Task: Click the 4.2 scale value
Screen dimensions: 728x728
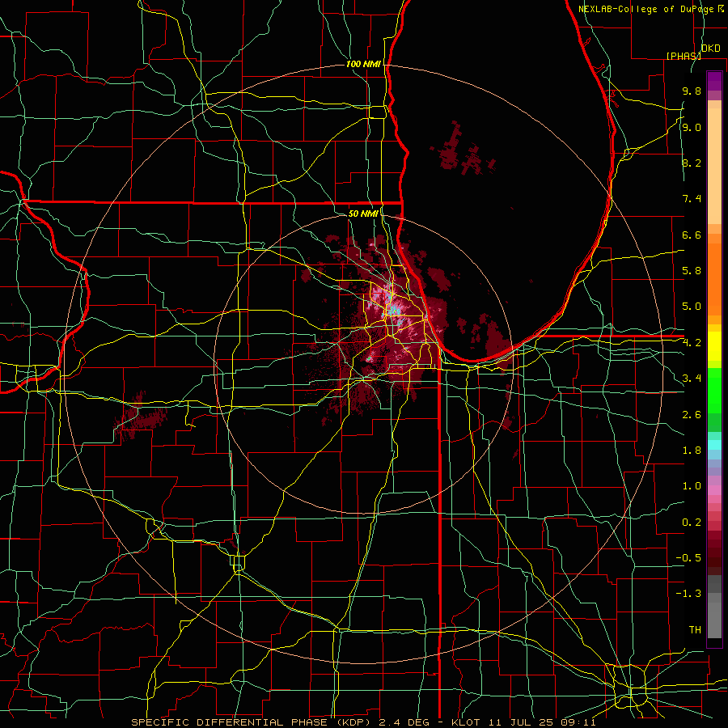Action: pos(692,343)
